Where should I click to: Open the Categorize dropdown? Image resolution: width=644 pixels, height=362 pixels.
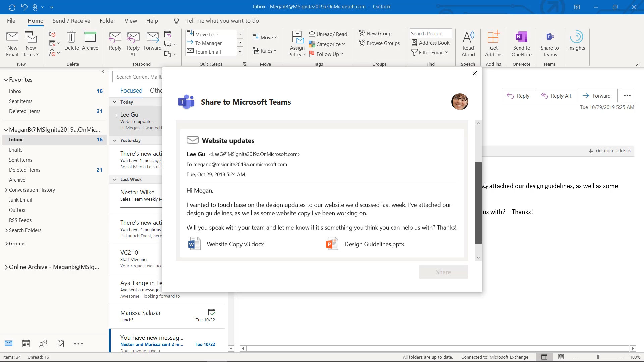327,44
